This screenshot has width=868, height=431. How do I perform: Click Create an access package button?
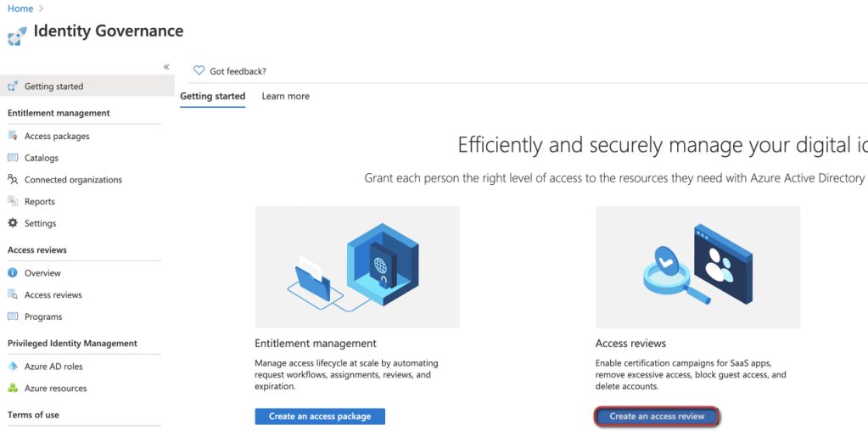320,417
